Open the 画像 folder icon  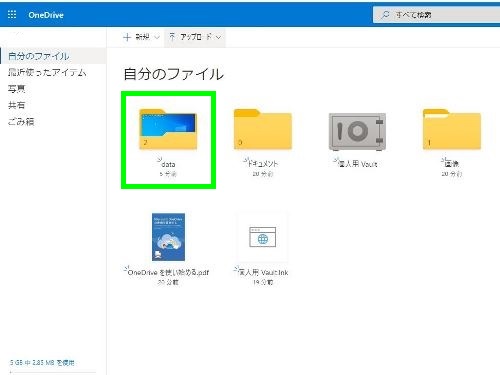point(452,129)
